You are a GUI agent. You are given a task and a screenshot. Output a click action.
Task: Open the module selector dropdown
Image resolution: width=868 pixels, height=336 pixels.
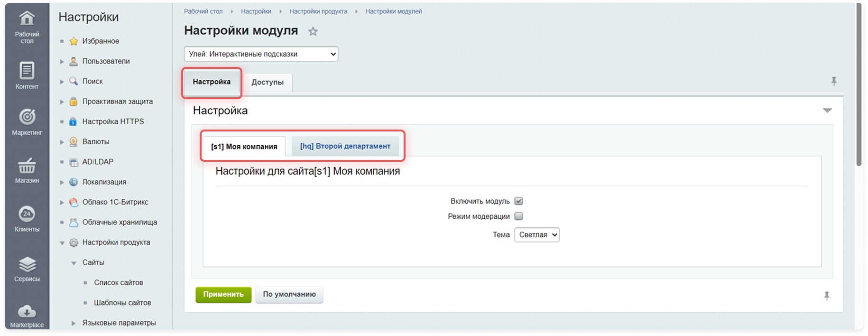tap(261, 54)
